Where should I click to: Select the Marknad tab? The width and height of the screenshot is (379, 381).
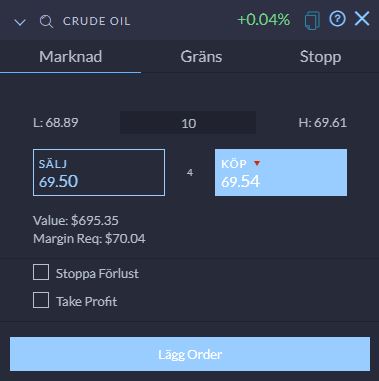click(71, 57)
